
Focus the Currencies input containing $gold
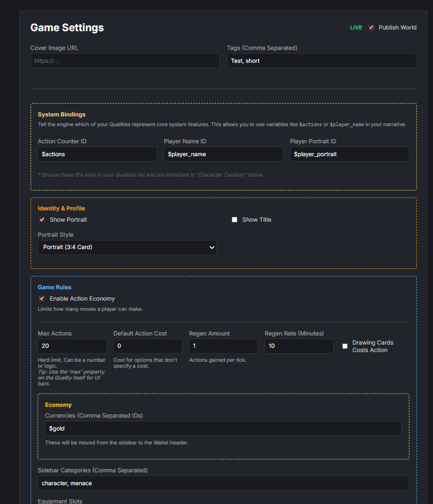[x=223, y=428]
